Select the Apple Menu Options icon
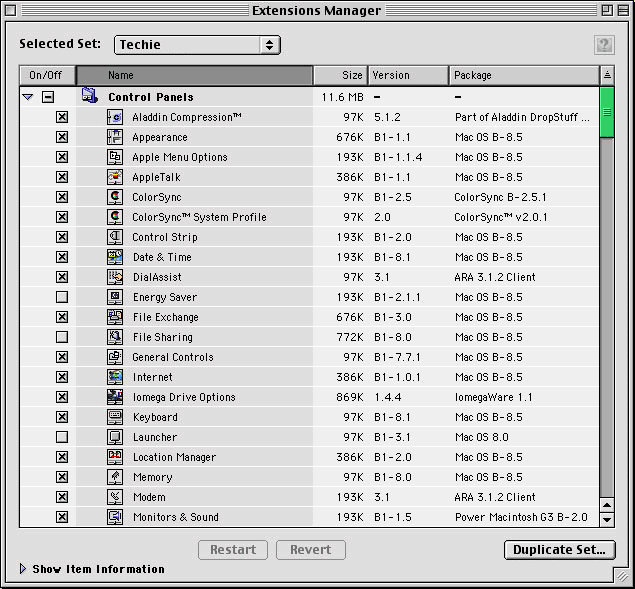The width and height of the screenshot is (635, 589). [x=115, y=157]
